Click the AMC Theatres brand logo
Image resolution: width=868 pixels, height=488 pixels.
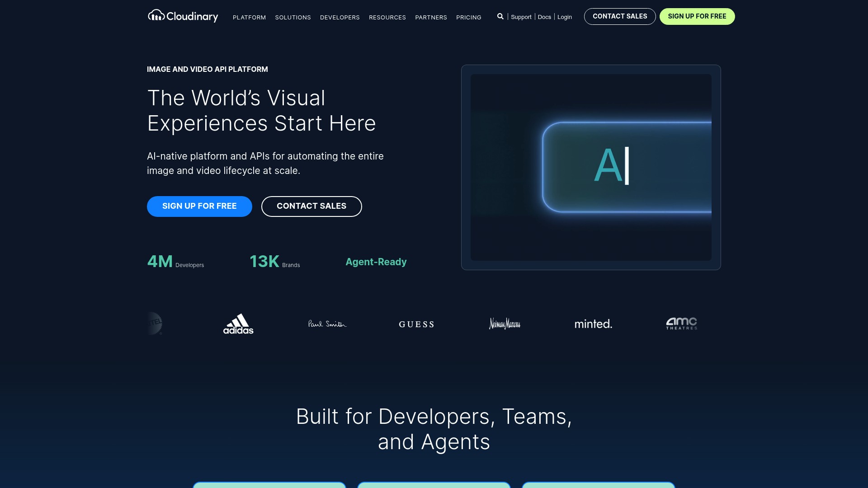[681, 324]
